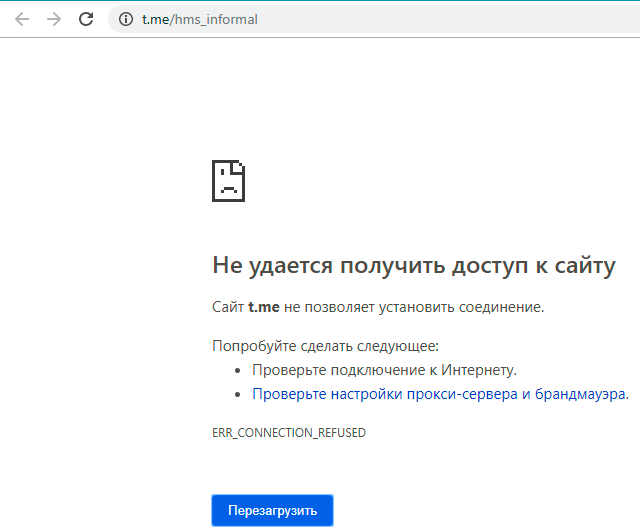Click the sad page error icon
Image resolution: width=640 pixels, height=528 pixels.
[229, 181]
